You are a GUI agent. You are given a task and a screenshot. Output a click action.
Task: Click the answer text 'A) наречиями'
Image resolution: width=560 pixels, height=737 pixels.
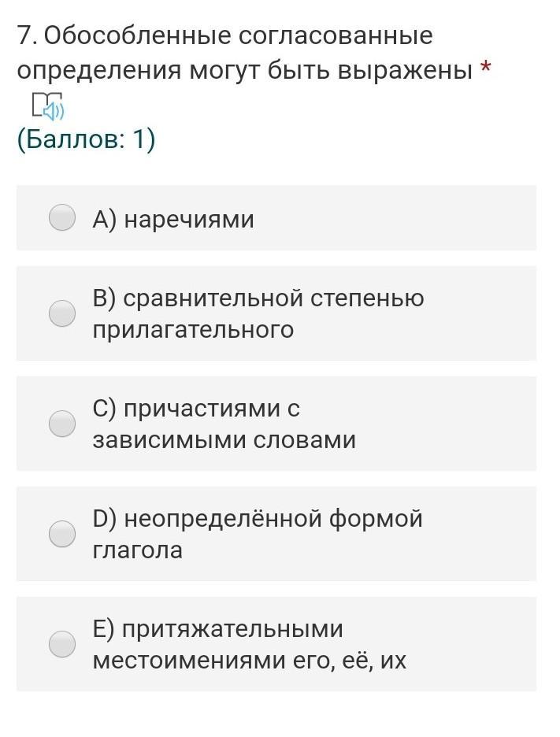(173, 219)
